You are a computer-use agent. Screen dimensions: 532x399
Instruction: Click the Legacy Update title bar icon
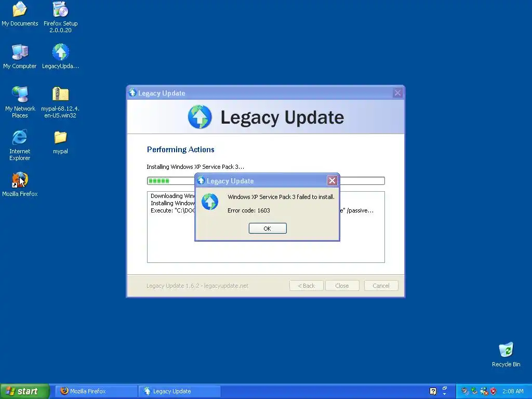coord(132,92)
